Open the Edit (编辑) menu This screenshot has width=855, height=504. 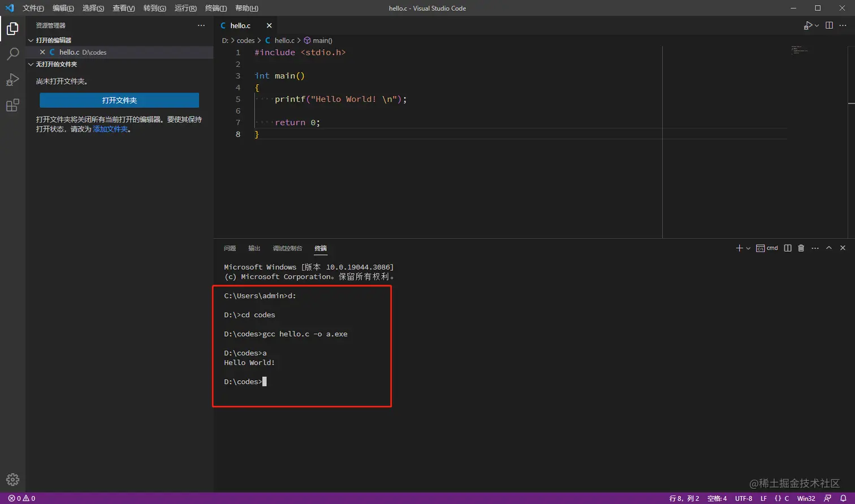tap(63, 8)
